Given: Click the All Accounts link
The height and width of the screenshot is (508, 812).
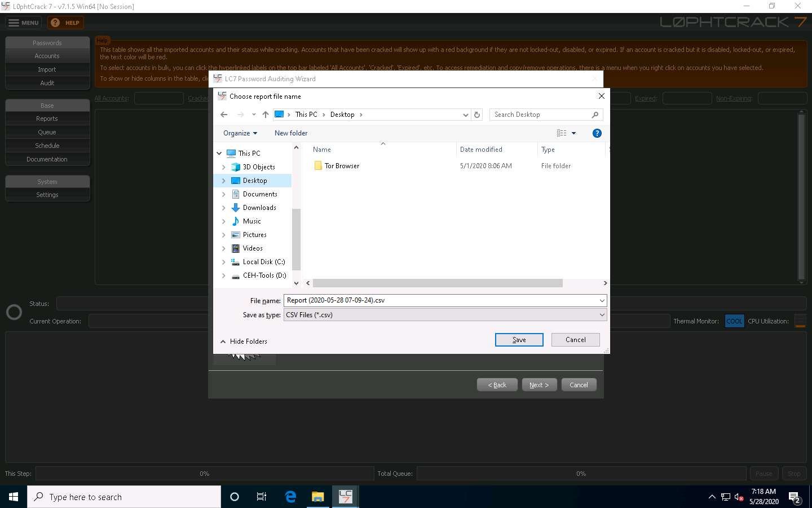Looking at the screenshot, I should tap(112, 98).
